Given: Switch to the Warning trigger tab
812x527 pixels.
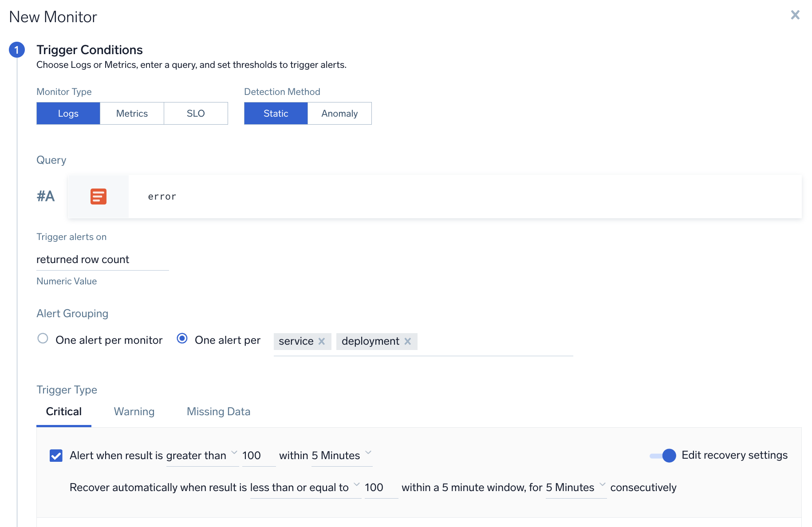Looking at the screenshot, I should tap(134, 412).
